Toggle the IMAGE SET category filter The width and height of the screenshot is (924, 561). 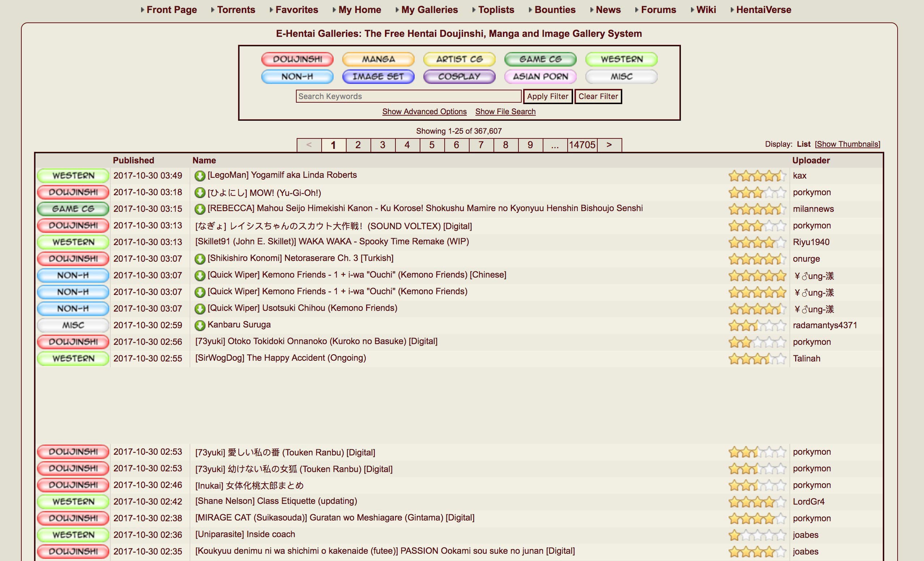378,76
